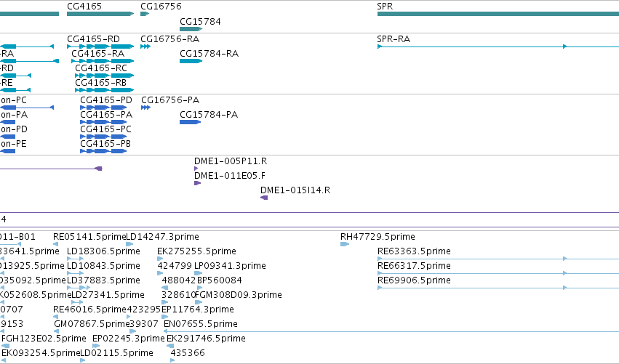The image size is (619, 364).
Task: Select the CG4165-RD transcript glyph
Action: [x=100, y=46]
